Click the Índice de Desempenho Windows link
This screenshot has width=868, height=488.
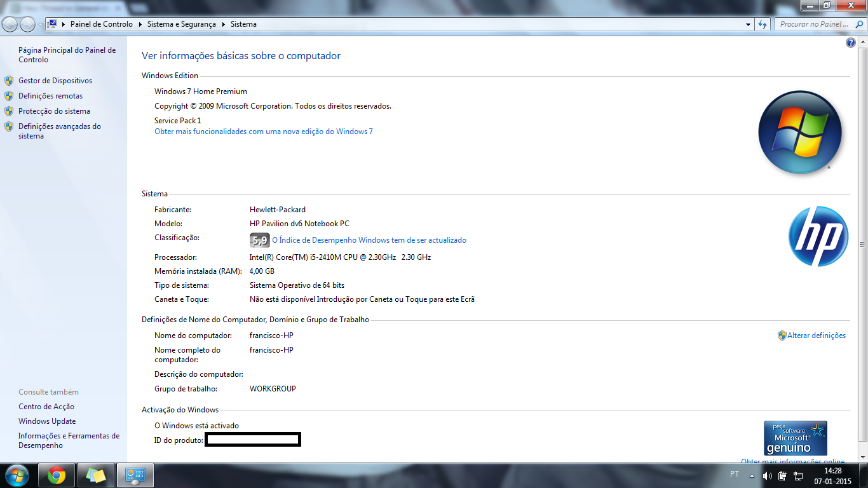369,240
